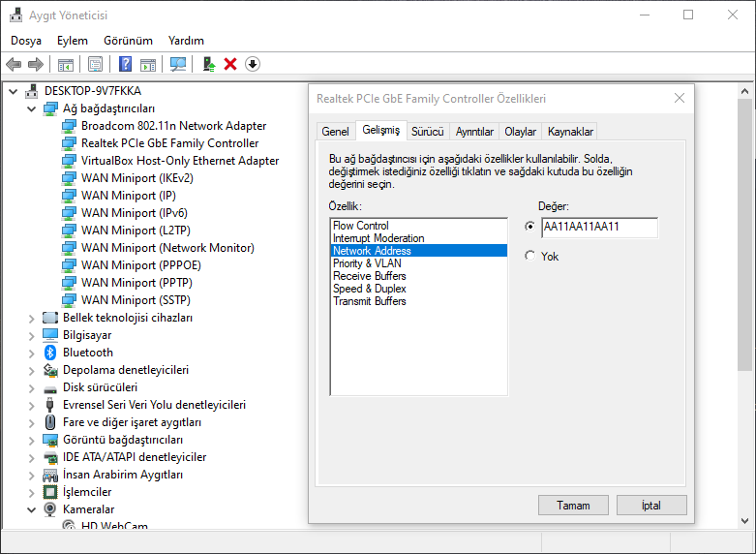Click the action pane toolbar icon
The height and width of the screenshot is (554, 756).
(x=148, y=64)
